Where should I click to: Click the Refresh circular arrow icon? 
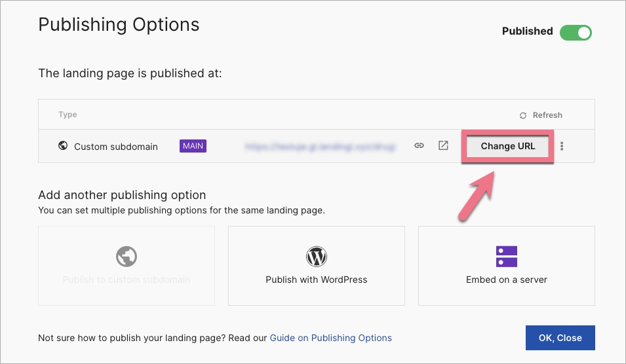(x=523, y=115)
